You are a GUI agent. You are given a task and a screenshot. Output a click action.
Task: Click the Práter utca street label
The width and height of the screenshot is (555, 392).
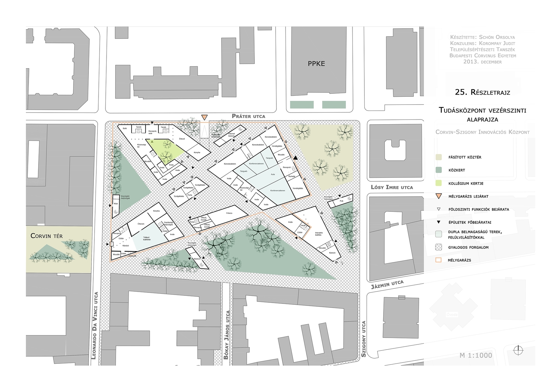coord(248,116)
